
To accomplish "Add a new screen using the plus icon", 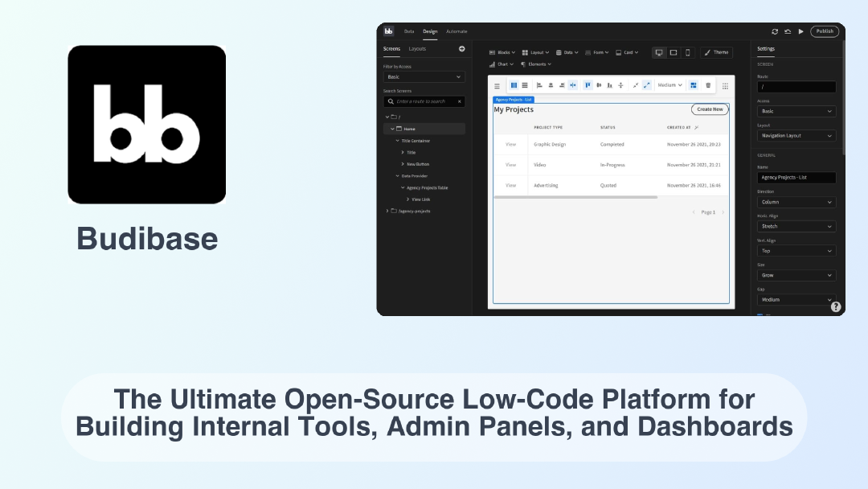I will [461, 48].
